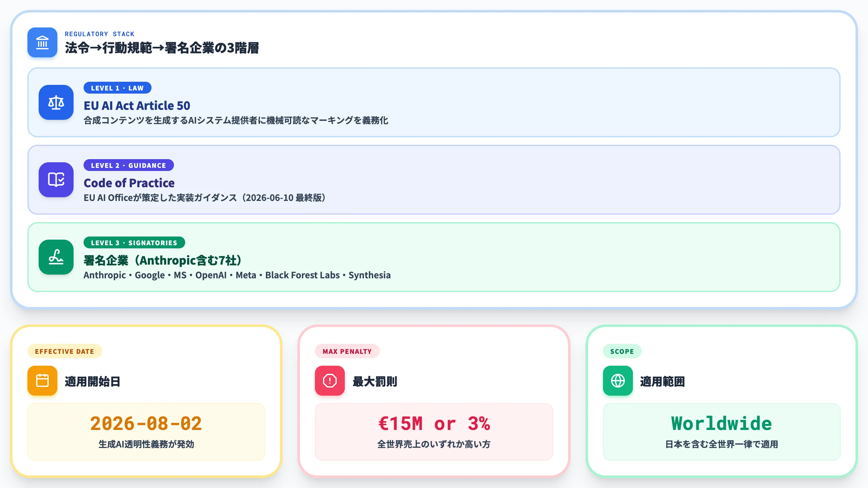Click the EU AI Office guidance description line
This screenshot has height=488, width=868.
coord(205,198)
